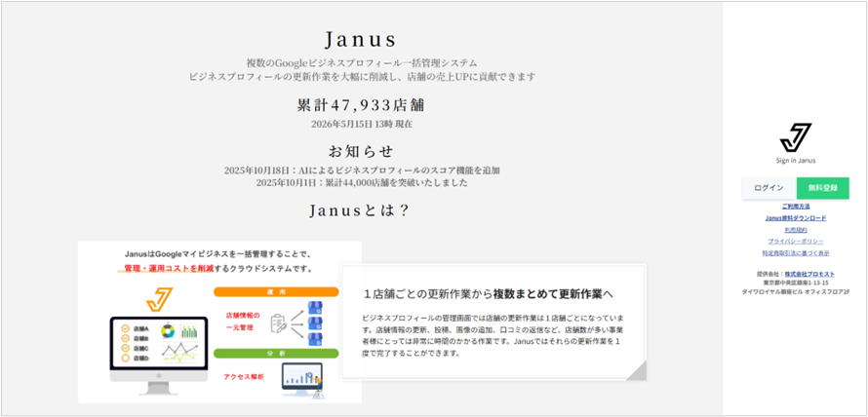Open the ご利用方法 link
868x417 pixels.
coord(796,207)
